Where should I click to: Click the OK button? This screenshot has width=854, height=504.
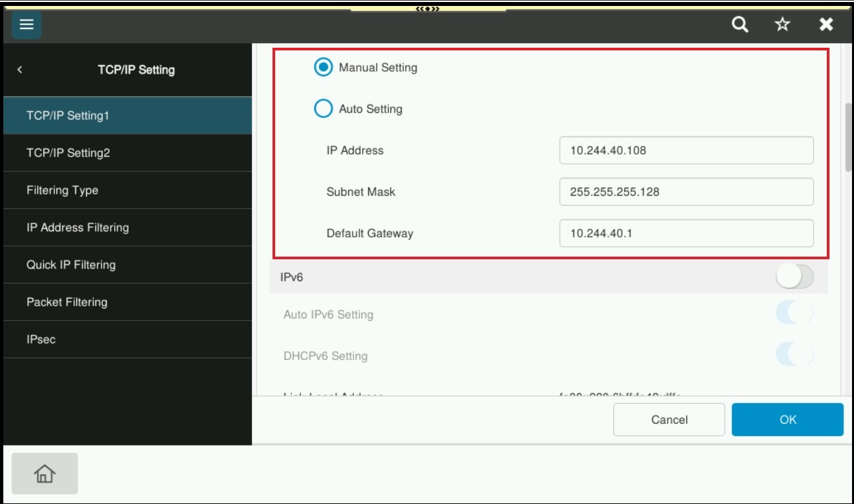(787, 420)
